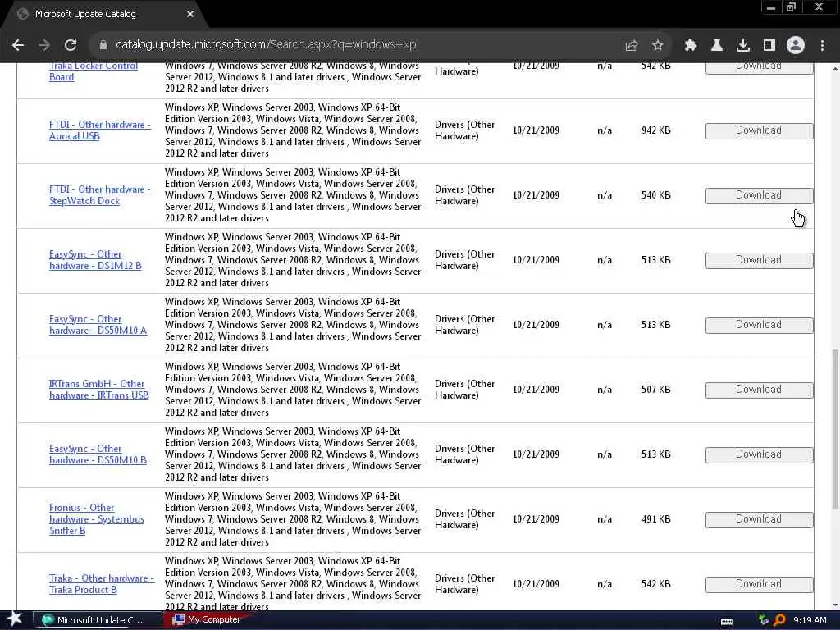Click the 491 KB size cell

(x=655, y=519)
